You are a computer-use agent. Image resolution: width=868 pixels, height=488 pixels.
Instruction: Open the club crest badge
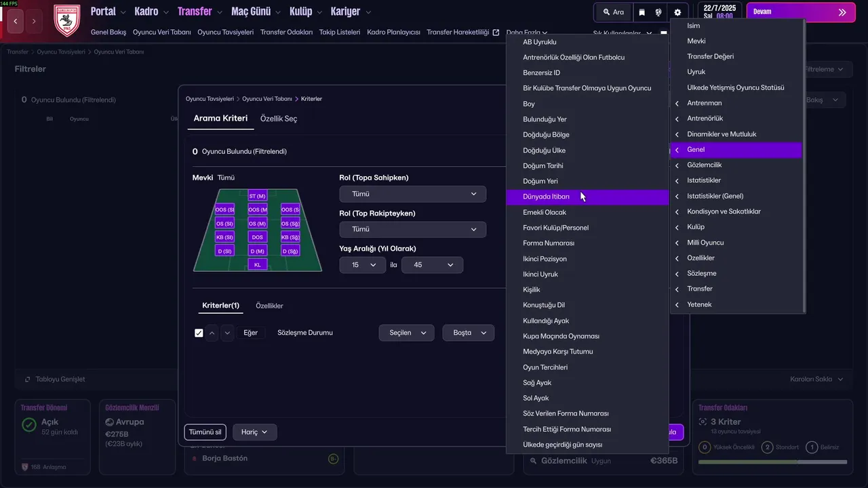[x=66, y=20]
